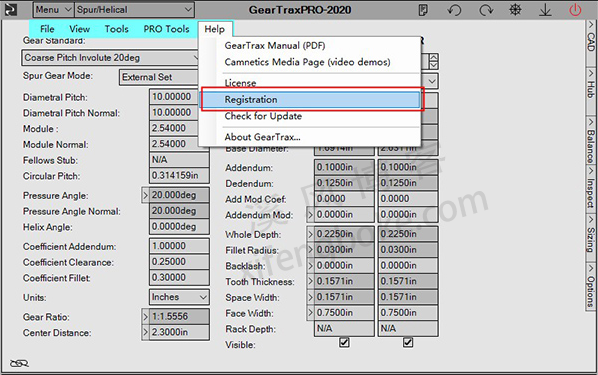Expand the arrow beside Center Distance value
Viewport: 598px width, 375px height.
click(145, 332)
